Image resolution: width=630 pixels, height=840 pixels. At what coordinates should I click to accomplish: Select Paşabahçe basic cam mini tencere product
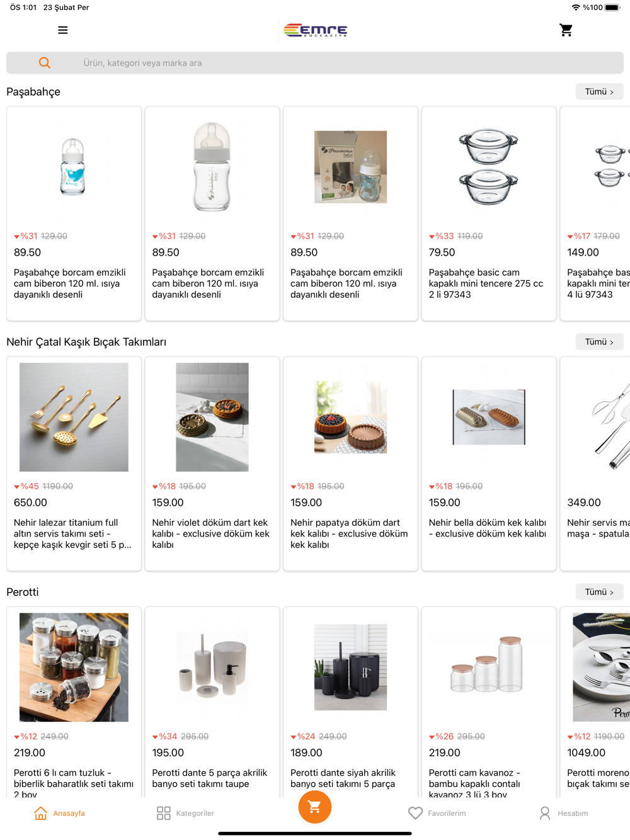pyautogui.click(x=489, y=213)
